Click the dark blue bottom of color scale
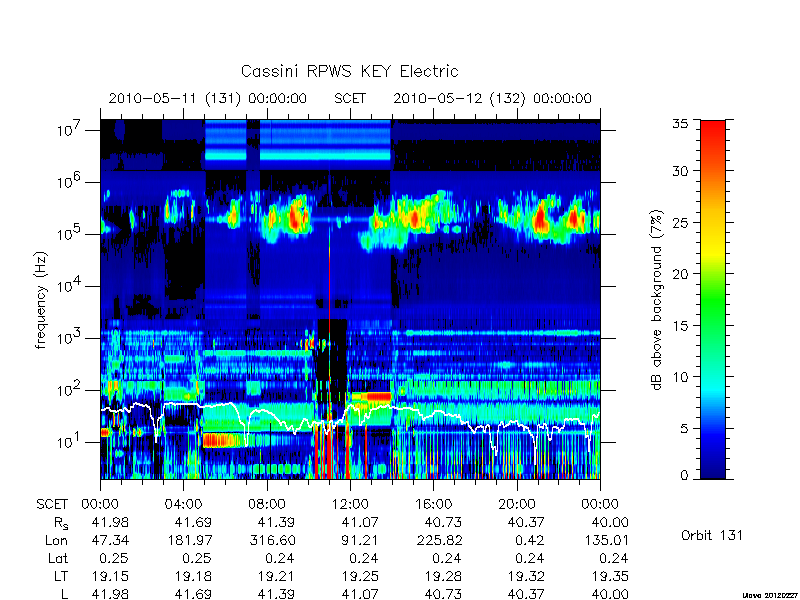The image size is (800, 600). tap(713, 467)
